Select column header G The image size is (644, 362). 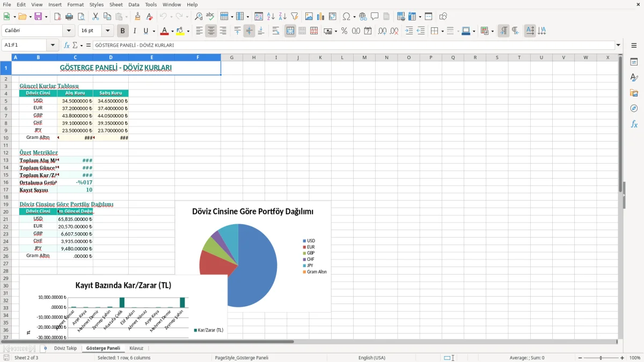[x=232, y=57]
